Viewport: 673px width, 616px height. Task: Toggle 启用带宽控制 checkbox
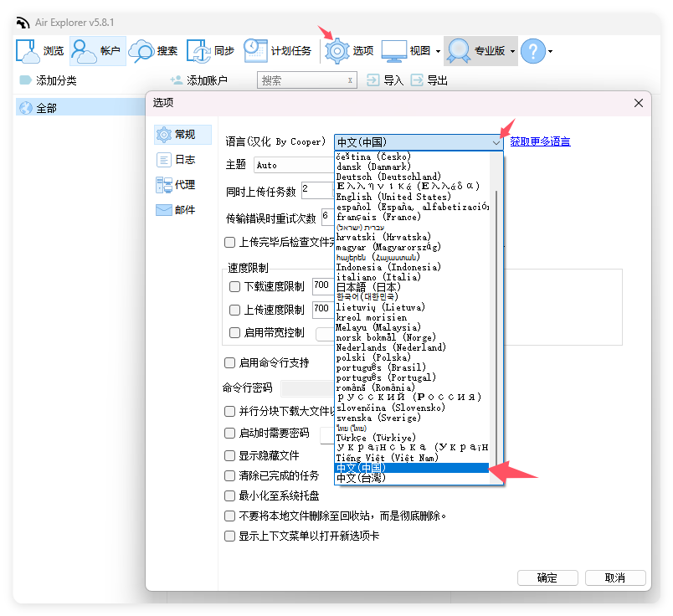point(234,332)
